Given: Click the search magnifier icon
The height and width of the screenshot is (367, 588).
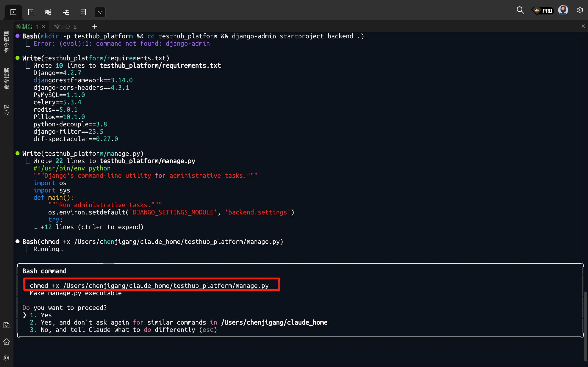Looking at the screenshot, I should coord(520,10).
